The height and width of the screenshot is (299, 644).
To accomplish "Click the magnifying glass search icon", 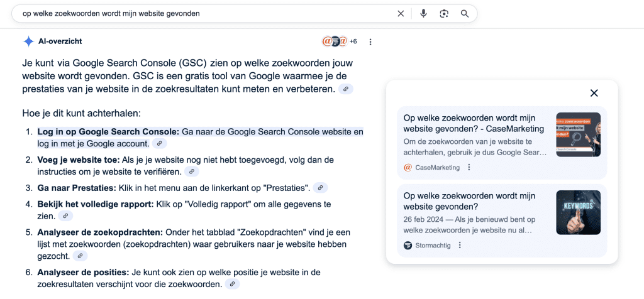I will point(465,14).
